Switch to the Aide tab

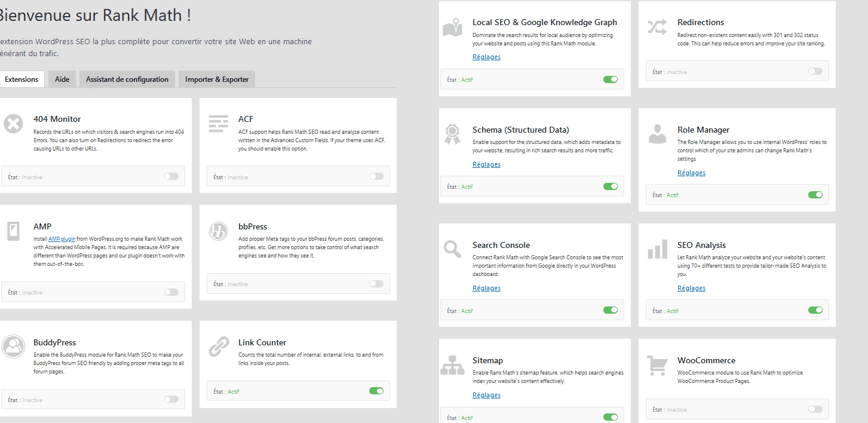(x=62, y=79)
